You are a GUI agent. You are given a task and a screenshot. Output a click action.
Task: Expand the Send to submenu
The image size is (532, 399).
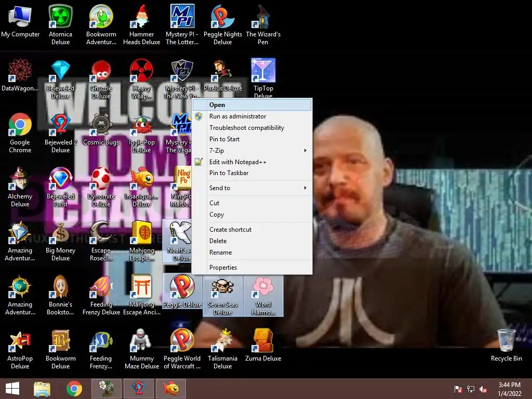tap(252, 188)
